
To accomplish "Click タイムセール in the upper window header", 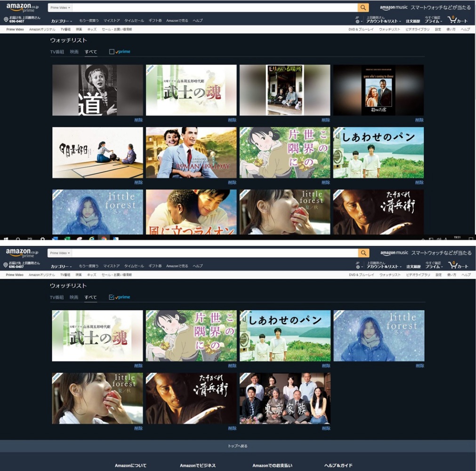I will coord(134,21).
